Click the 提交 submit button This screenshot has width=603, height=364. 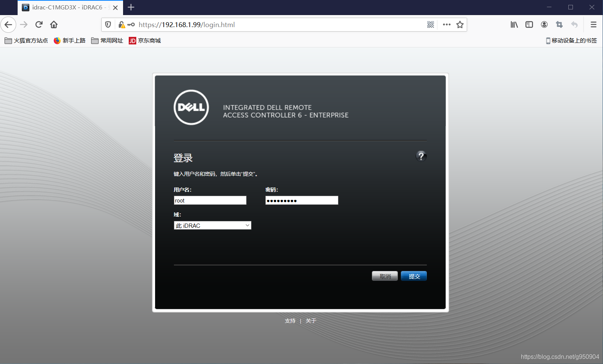(x=414, y=276)
